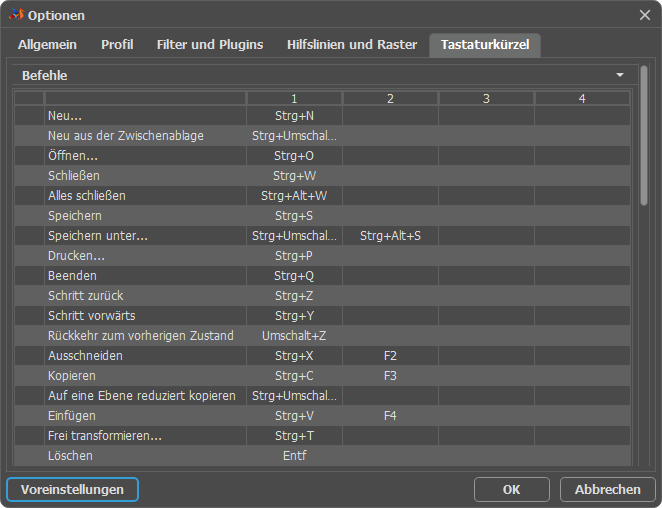Click column header 2
Viewport: 662px width, 508px height.
coord(390,98)
